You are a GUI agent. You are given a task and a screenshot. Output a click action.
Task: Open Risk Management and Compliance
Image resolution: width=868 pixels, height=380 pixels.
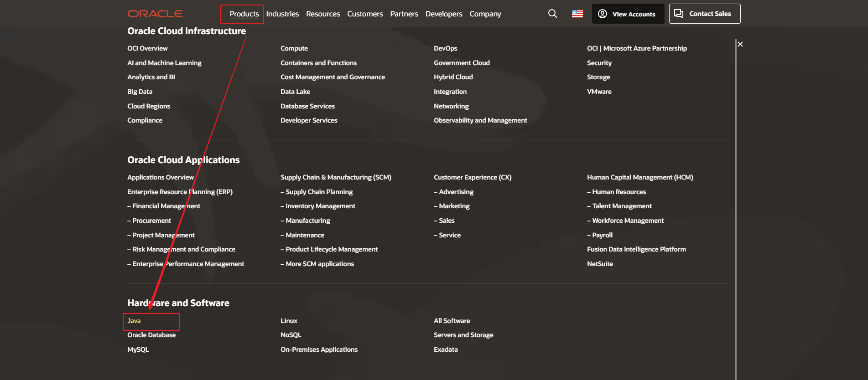181,249
